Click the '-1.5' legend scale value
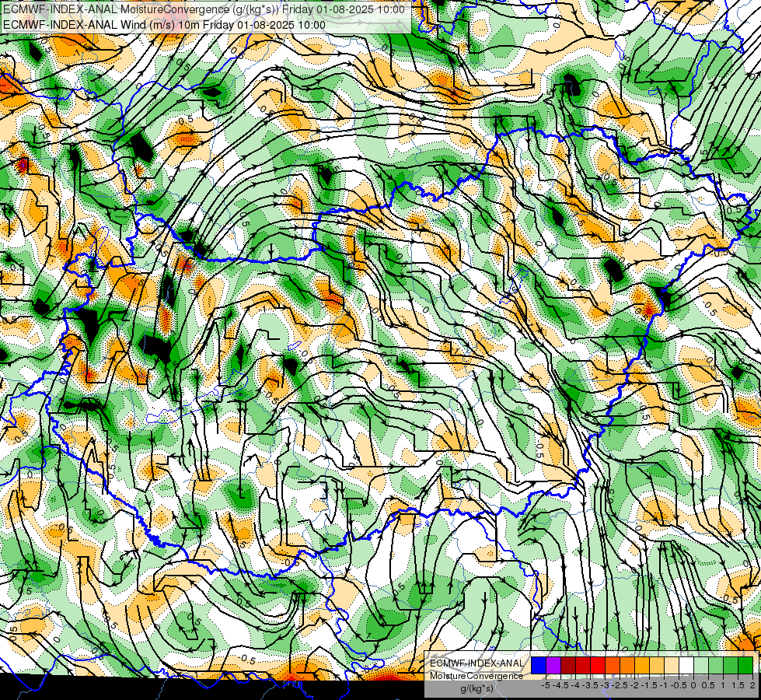761x700 pixels. point(649,685)
